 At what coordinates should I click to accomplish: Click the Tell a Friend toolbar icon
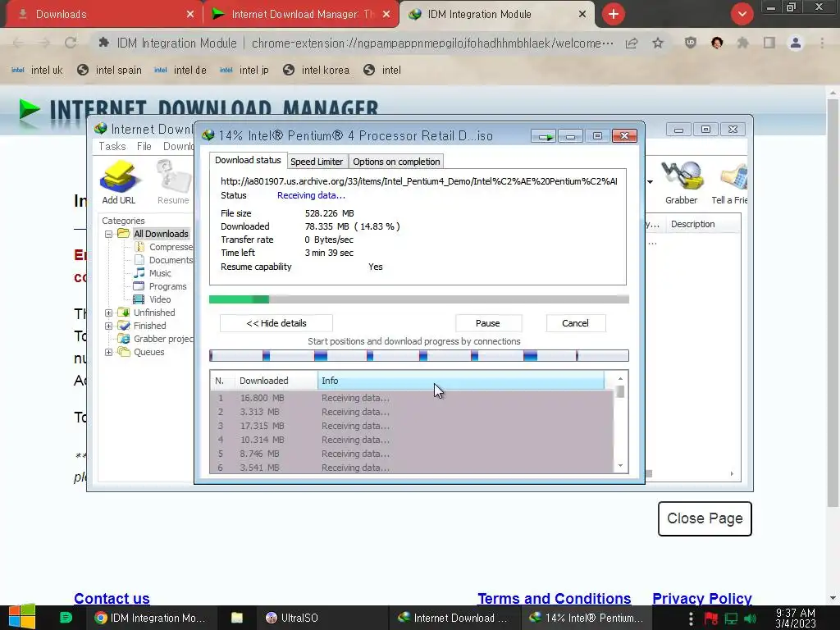(x=729, y=182)
